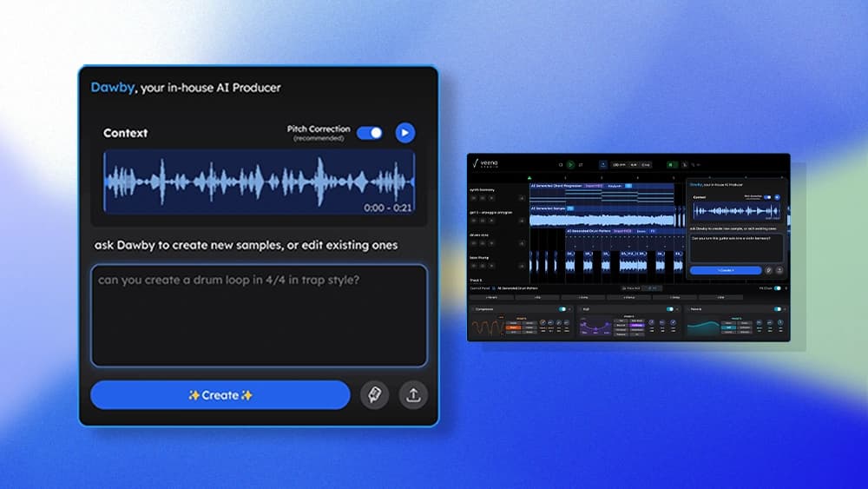The image size is (868, 489).
Task: Click the button right of Export MIDI on Chord clip
Action: click(x=615, y=186)
